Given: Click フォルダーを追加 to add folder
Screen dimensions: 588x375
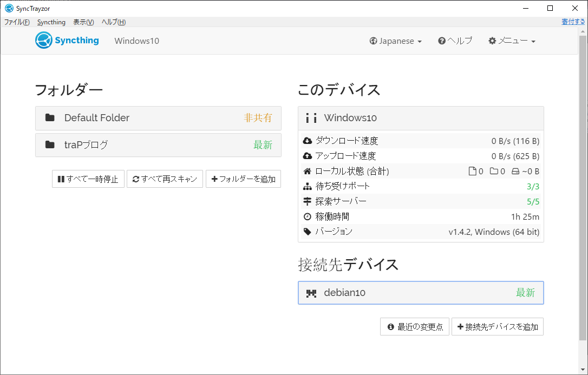Looking at the screenshot, I should pos(243,179).
